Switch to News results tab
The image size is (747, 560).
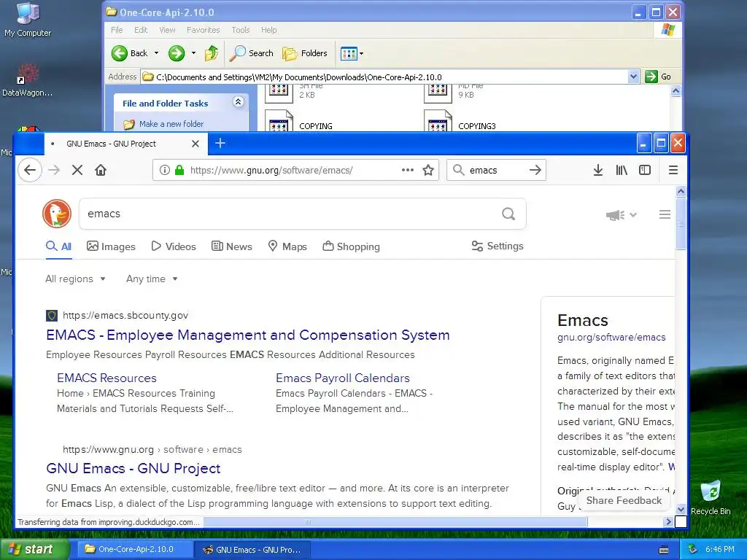(232, 246)
